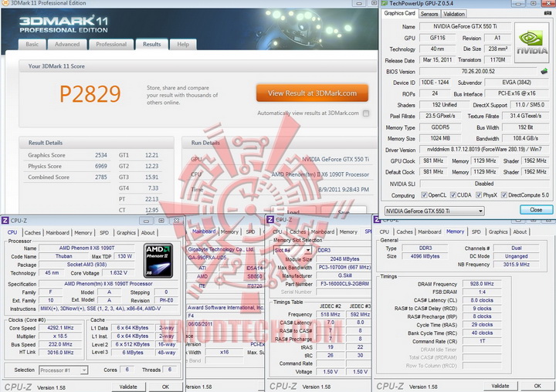The width and height of the screenshot is (556, 392).
Task: Open the Professional tab in 3DMark
Action: coord(111,44)
